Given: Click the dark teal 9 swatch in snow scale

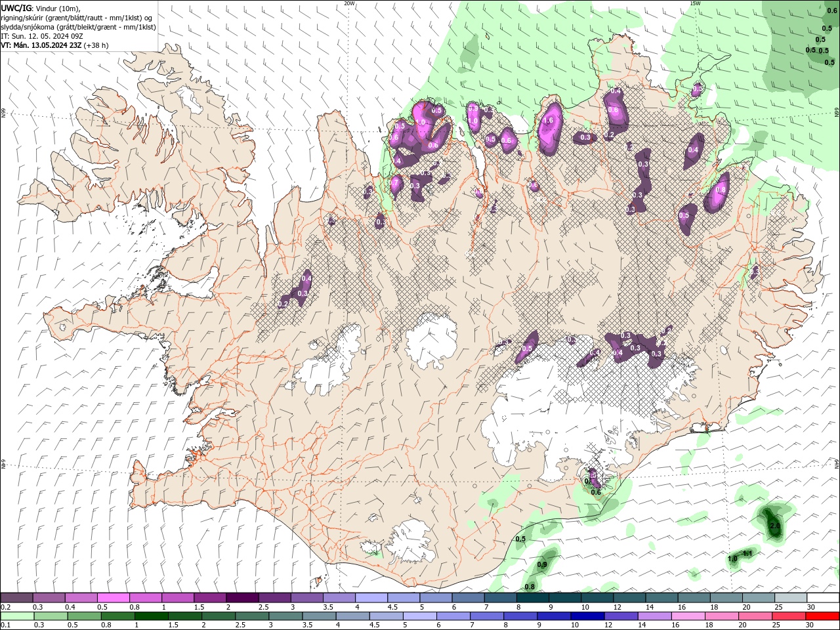Looking at the screenshot, I should click(x=564, y=598).
